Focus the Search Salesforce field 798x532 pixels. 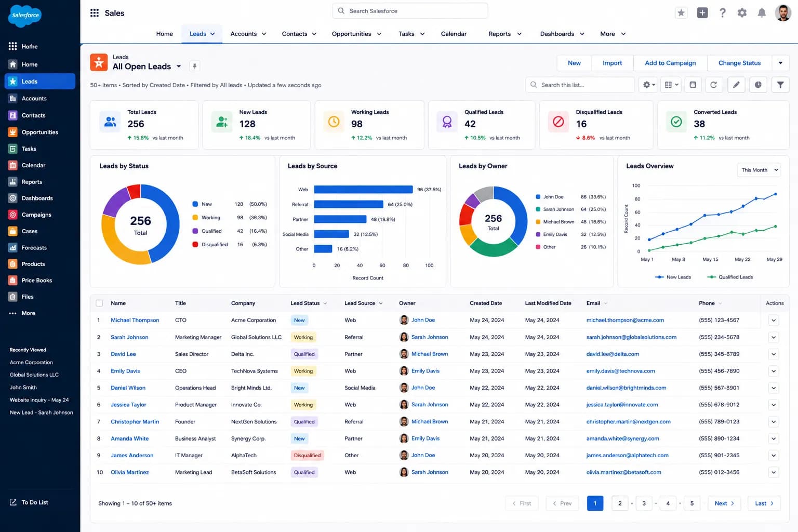click(410, 11)
